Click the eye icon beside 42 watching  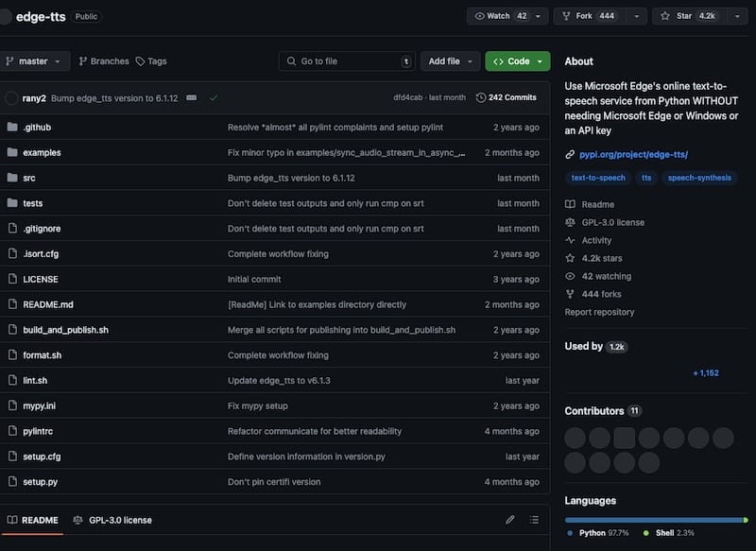tap(570, 276)
